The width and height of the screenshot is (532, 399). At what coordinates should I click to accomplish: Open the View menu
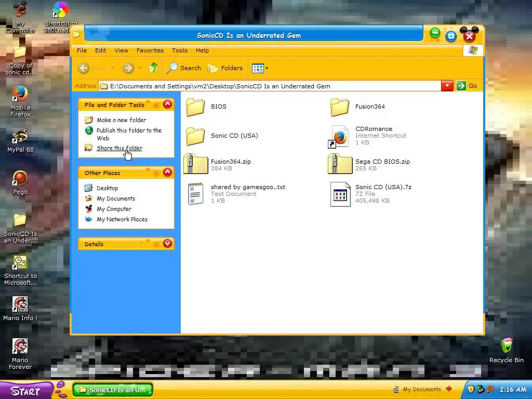pyautogui.click(x=121, y=50)
